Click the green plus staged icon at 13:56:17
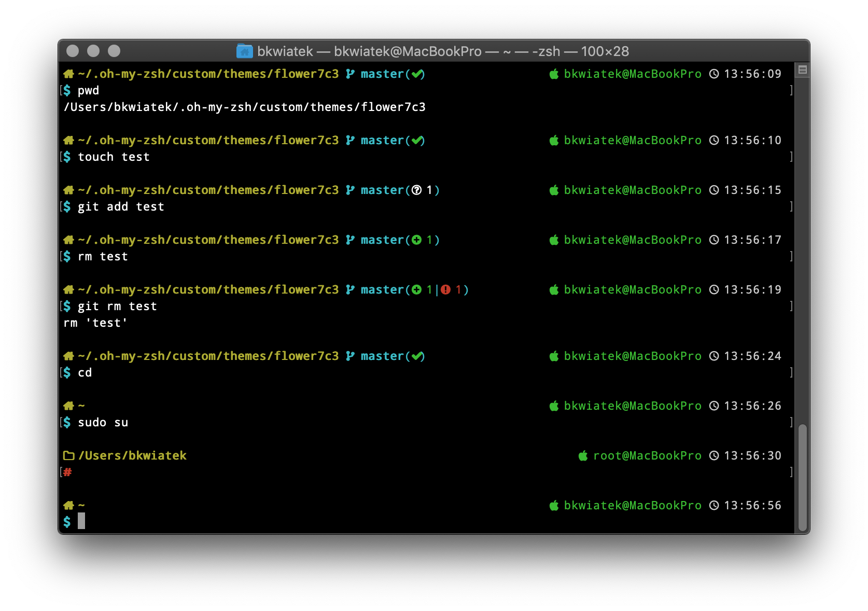 coord(416,240)
